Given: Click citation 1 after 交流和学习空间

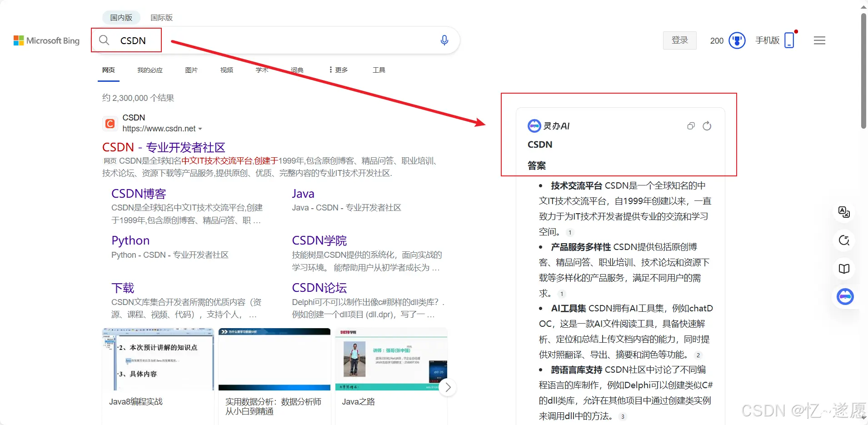Looking at the screenshot, I should coord(570,232).
